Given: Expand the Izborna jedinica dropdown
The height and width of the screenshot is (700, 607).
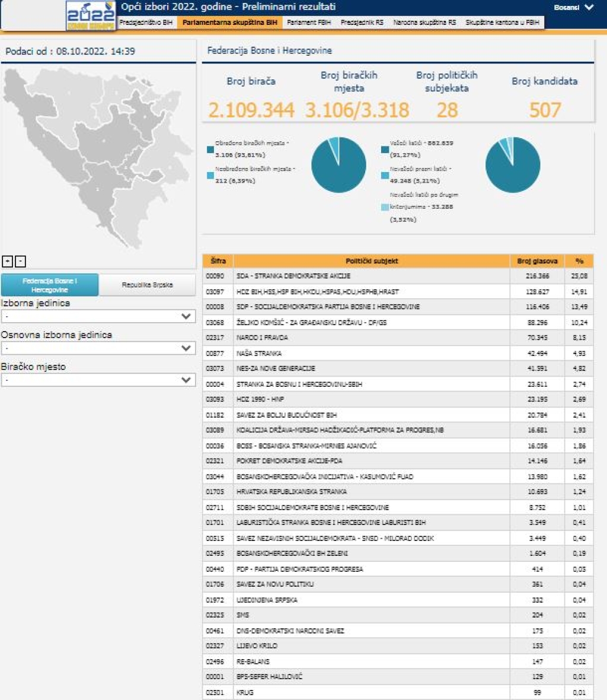Looking at the screenshot, I should click(98, 317).
